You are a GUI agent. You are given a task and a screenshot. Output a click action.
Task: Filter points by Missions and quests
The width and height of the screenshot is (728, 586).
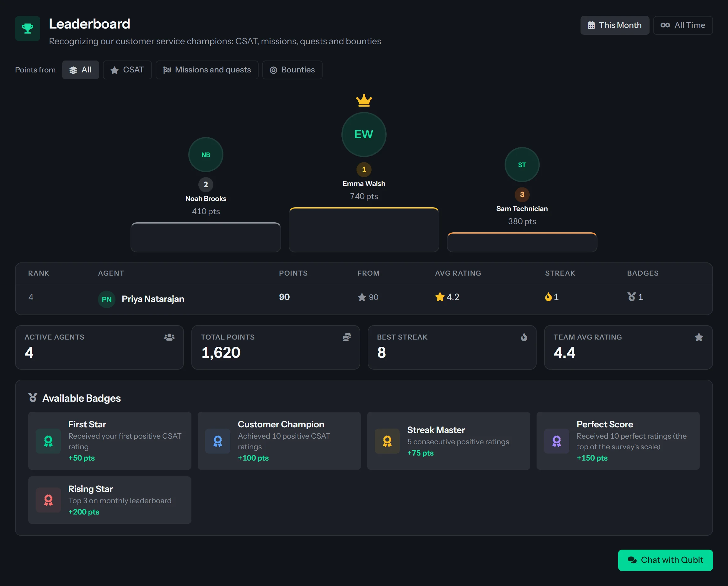click(207, 70)
